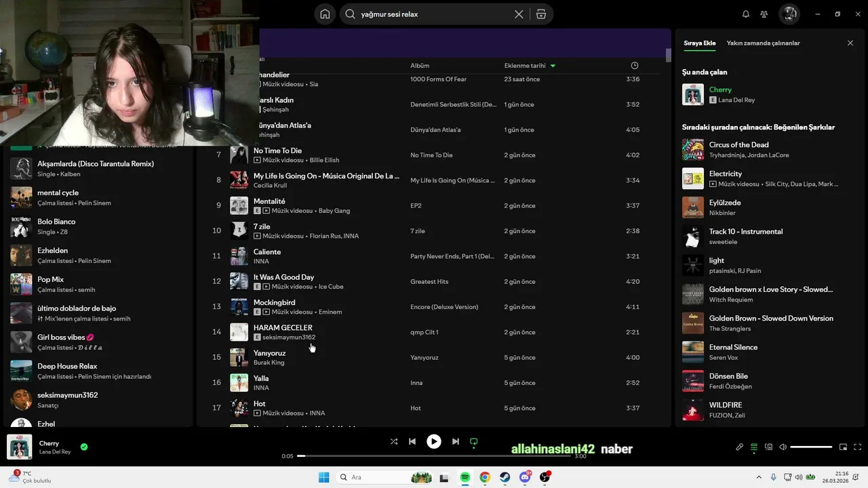Click the Albüm column header
The width and height of the screenshot is (868, 488).
tap(420, 66)
